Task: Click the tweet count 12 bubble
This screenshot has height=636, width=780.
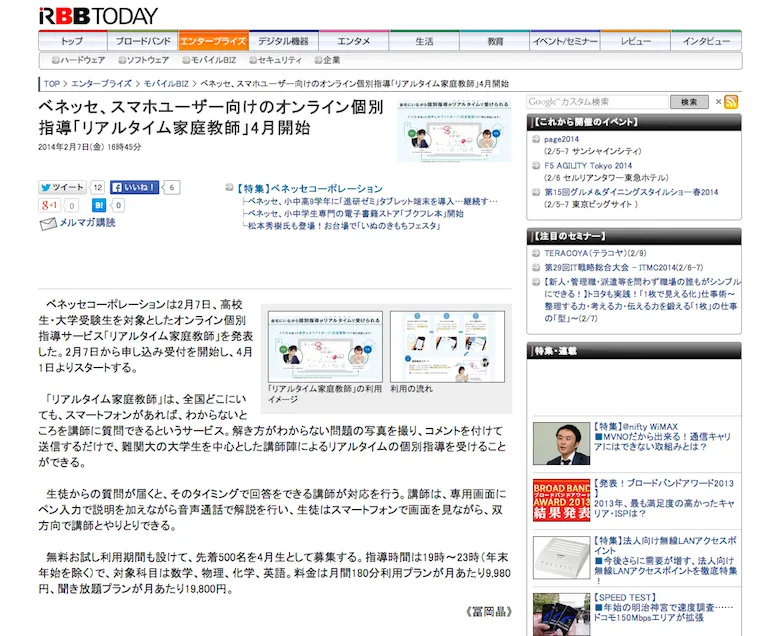Action: pyautogui.click(x=98, y=187)
